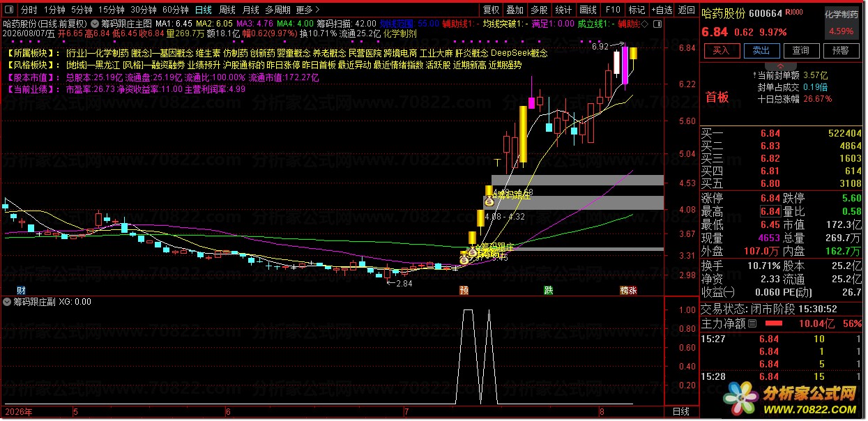868x421 pixels.
Task: Open the 多周期 multi-period view
Action: (x=277, y=10)
